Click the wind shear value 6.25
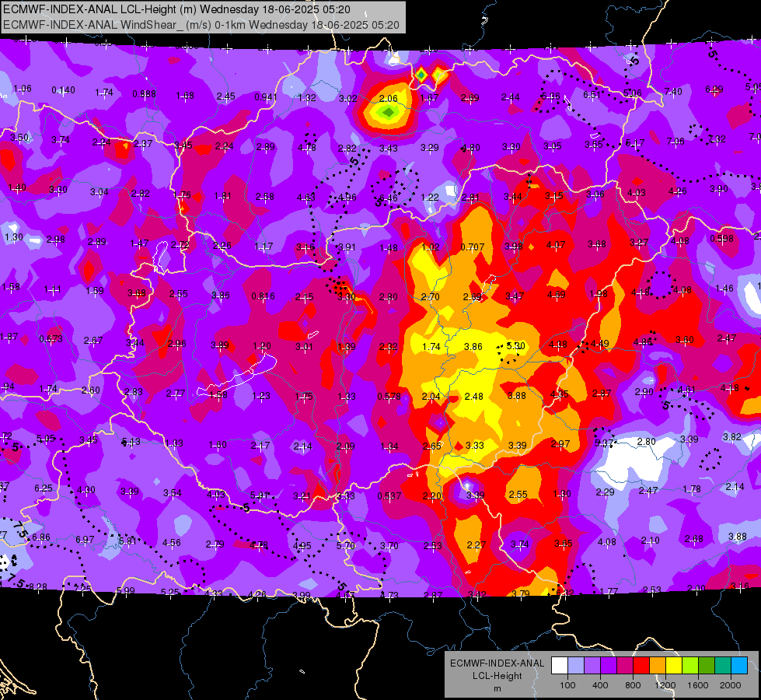The height and width of the screenshot is (700, 761). [44, 488]
